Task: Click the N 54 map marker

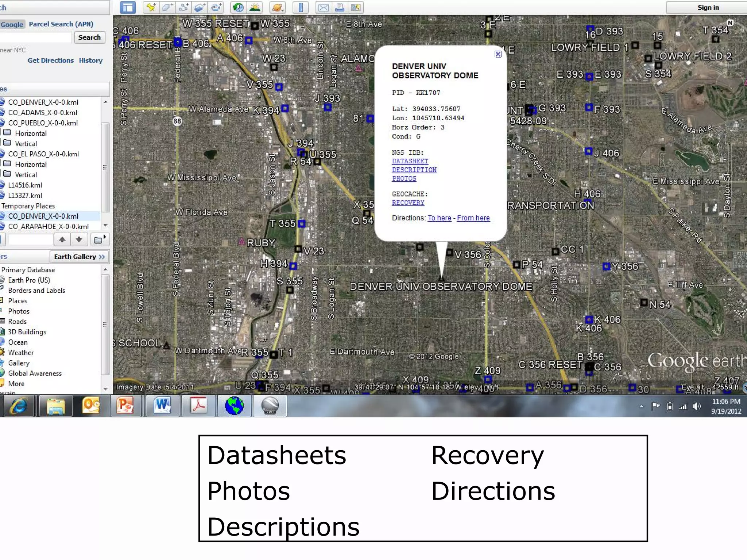Action: [x=644, y=303]
